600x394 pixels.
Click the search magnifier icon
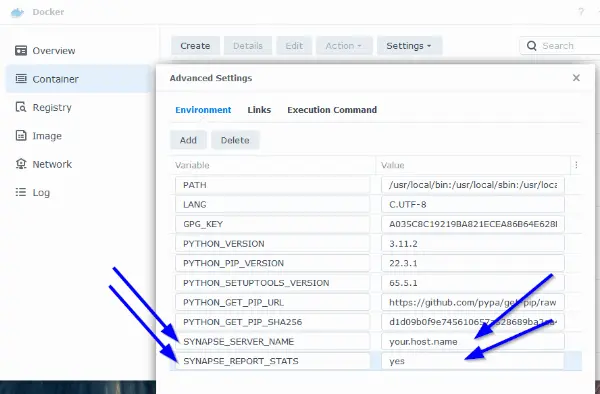(532, 46)
